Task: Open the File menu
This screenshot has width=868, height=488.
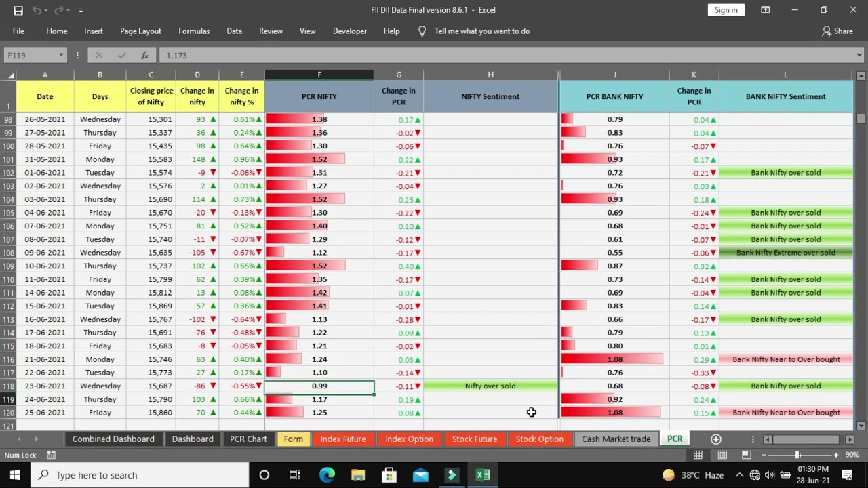Action: (18, 31)
